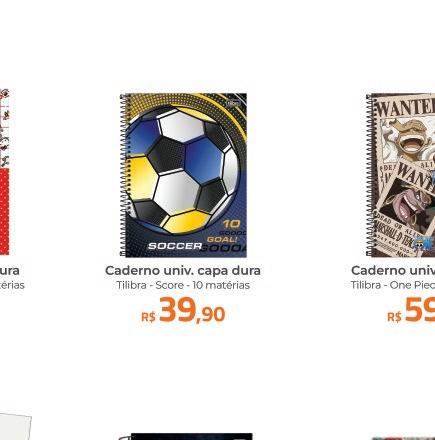Open 'Caderno univ. capa dura' Score product title

point(183,271)
